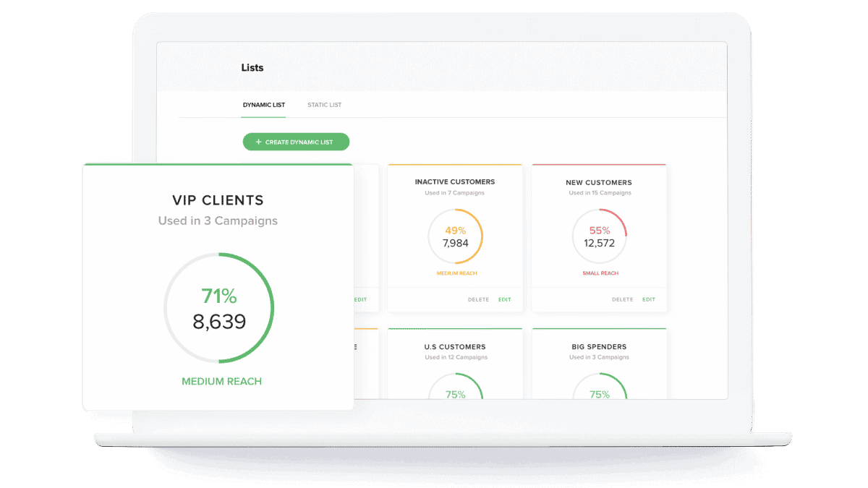Screen dimensions: 868x488
Task: Click Used in 3 Campaigns under VIP Clients
Action: click(x=218, y=221)
